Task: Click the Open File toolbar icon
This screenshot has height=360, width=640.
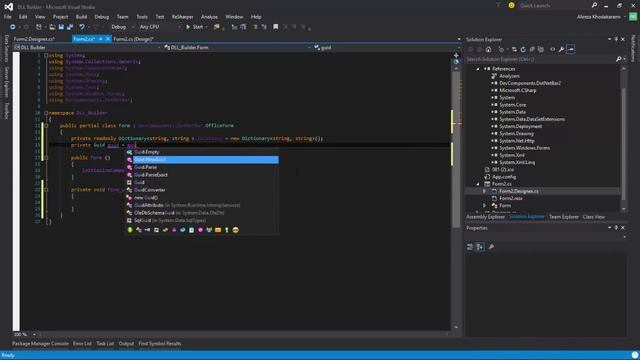Action: click(52, 27)
